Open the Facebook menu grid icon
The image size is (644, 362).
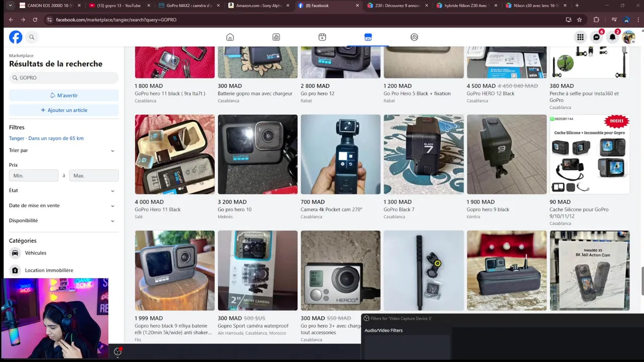pyautogui.click(x=580, y=37)
